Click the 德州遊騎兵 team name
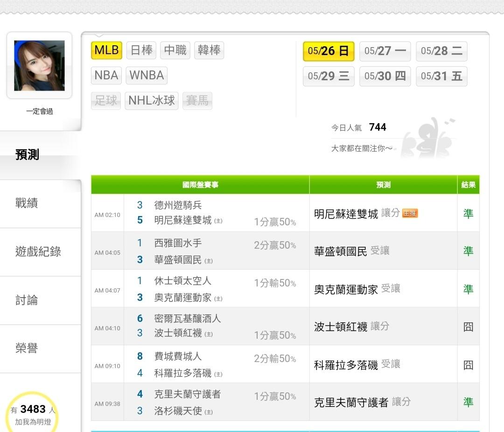504x432 pixels. coord(178,205)
